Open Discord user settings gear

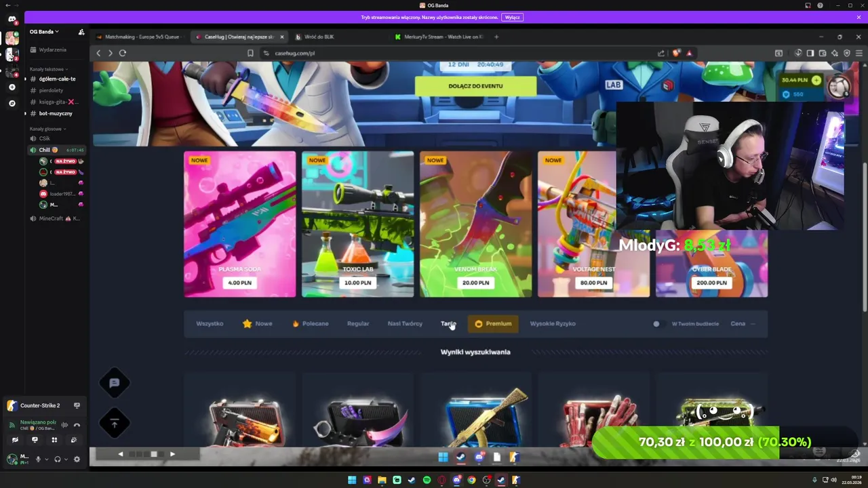pos(77,459)
